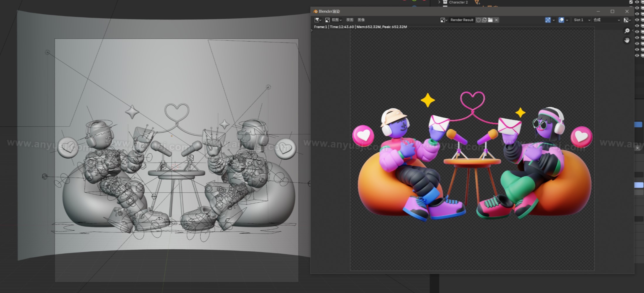Expand the overlay options dropdown arrow
Image resolution: width=644 pixels, height=293 pixels.
point(567,20)
